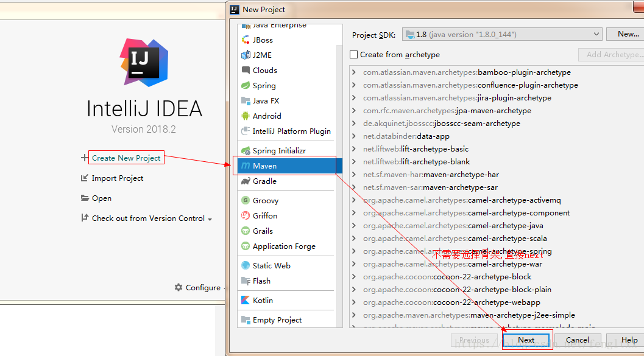Click the Java FX folder icon
This screenshot has width=644, height=356.
click(246, 100)
